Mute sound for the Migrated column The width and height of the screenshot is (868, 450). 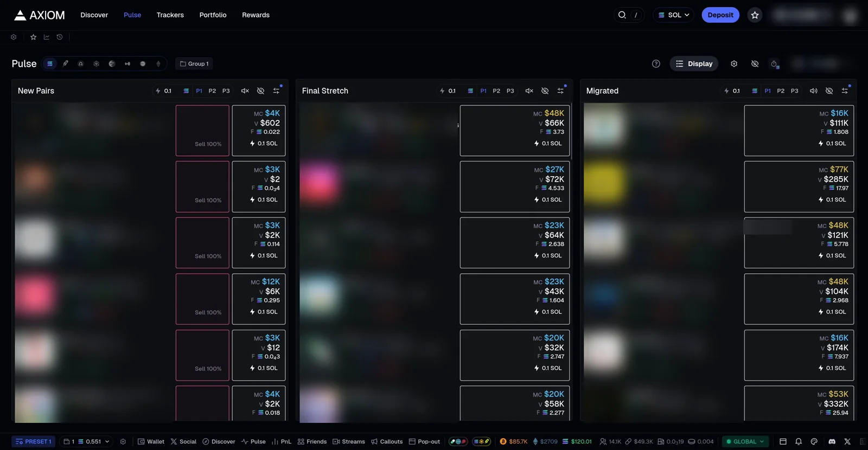pos(814,91)
